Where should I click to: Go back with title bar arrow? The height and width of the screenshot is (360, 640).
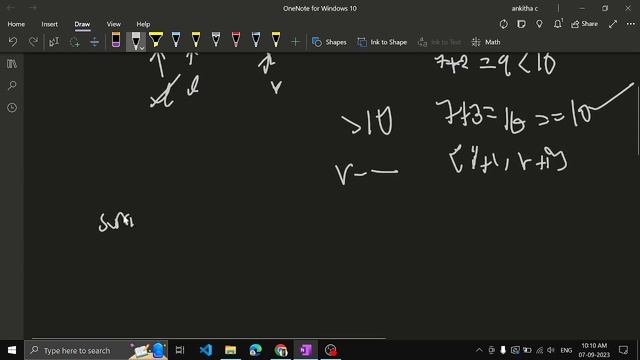pos(10,8)
